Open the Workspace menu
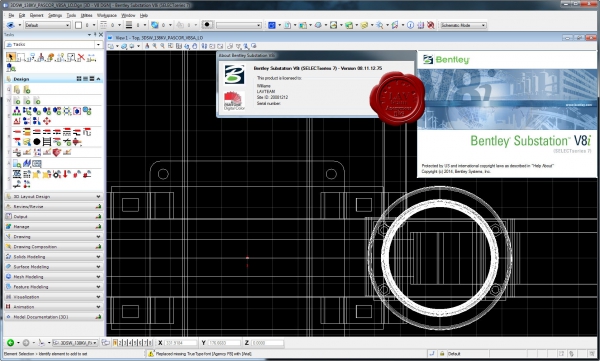The image size is (600, 361). point(106,15)
